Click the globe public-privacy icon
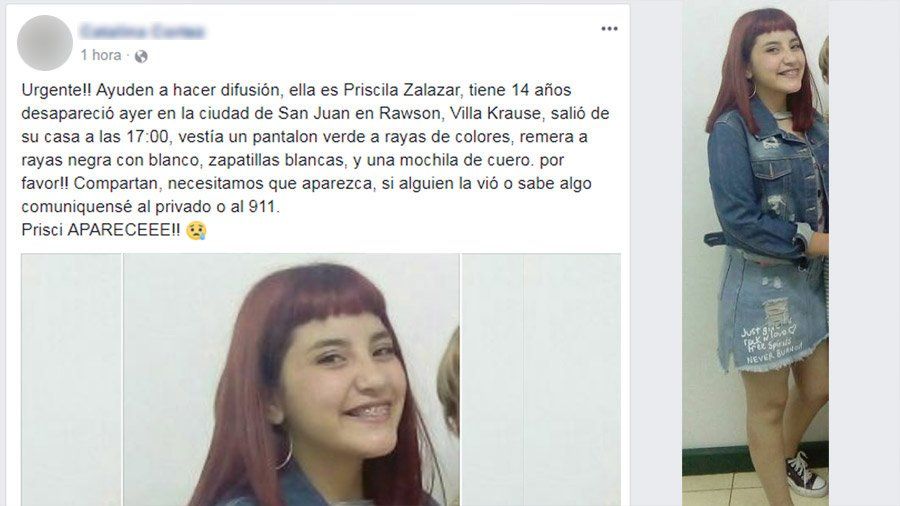Screen dimensions: 900x506 point(141,56)
